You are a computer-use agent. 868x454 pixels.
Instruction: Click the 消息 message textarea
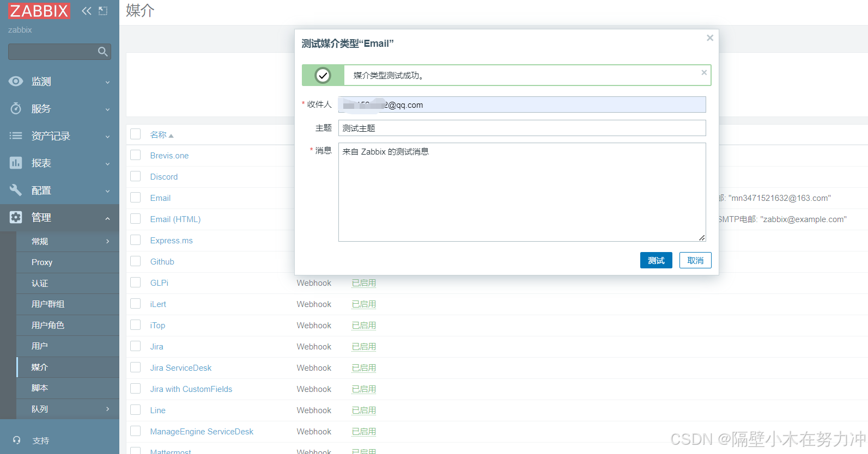pos(522,192)
